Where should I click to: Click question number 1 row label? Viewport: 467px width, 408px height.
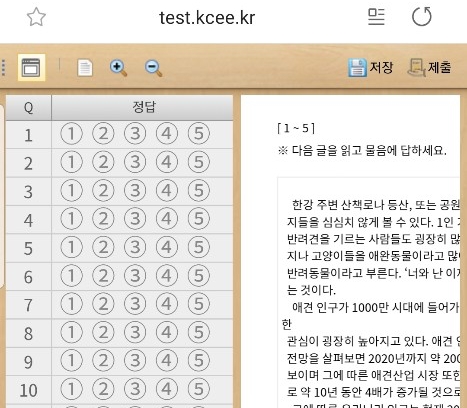pyautogui.click(x=29, y=135)
